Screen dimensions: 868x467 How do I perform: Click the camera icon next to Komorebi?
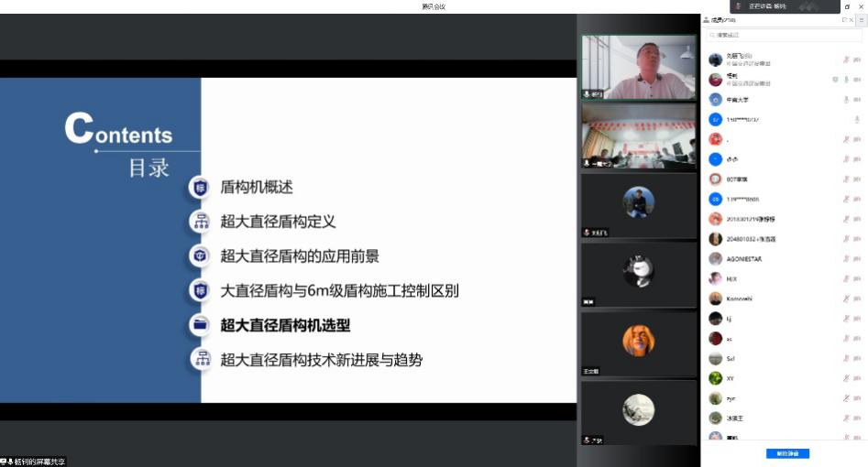click(x=857, y=299)
